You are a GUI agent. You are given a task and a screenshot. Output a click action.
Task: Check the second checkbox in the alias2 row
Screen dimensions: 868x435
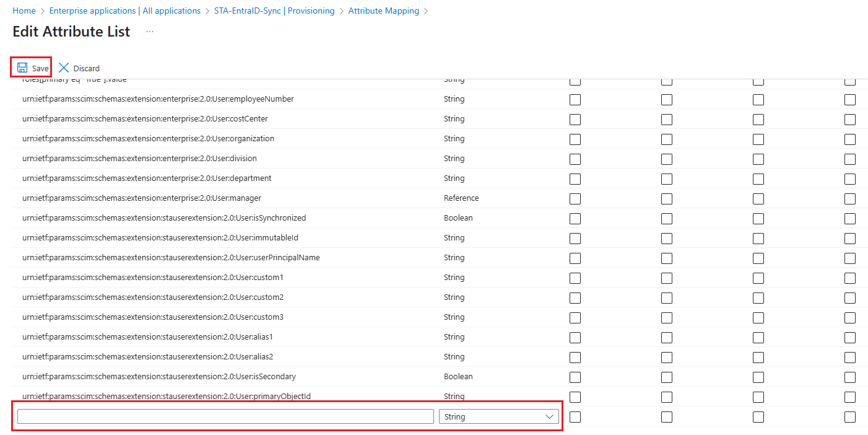click(667, 358)
